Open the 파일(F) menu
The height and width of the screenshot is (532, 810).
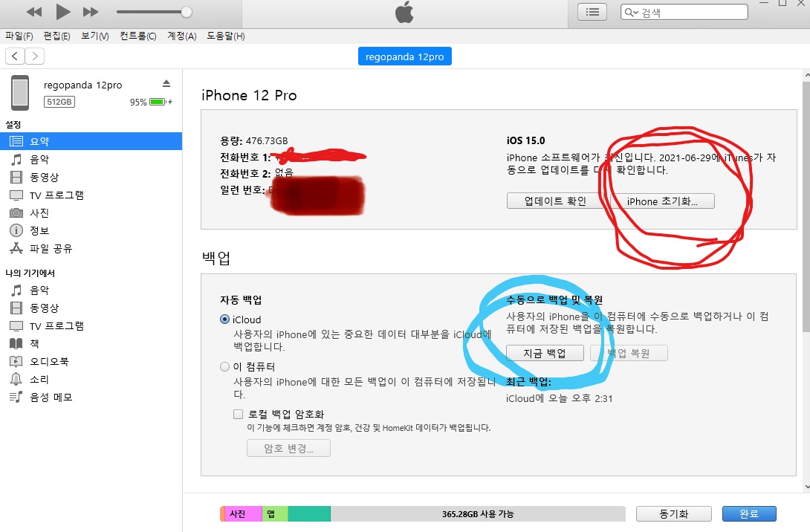pyautogui.click(x=19, y=36)
